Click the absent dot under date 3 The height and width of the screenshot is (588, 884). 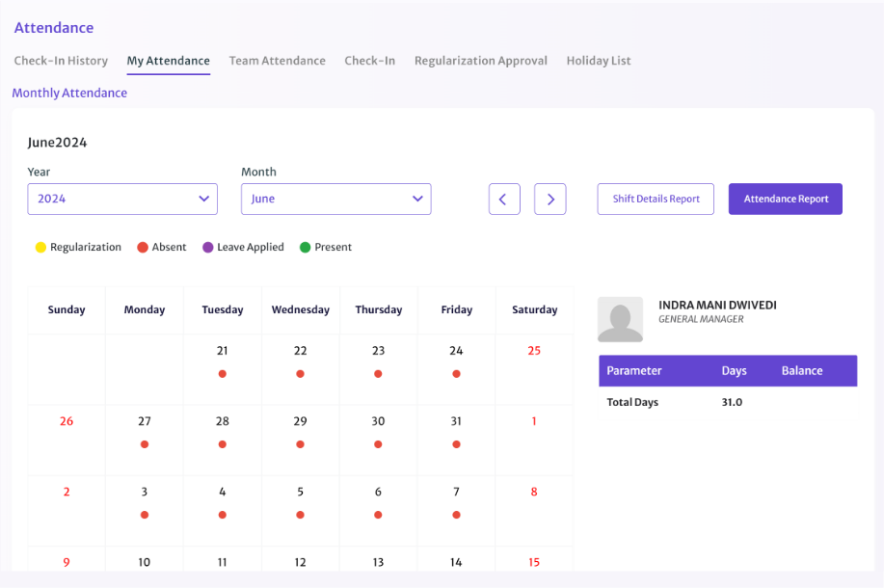[x=145, y=515]
